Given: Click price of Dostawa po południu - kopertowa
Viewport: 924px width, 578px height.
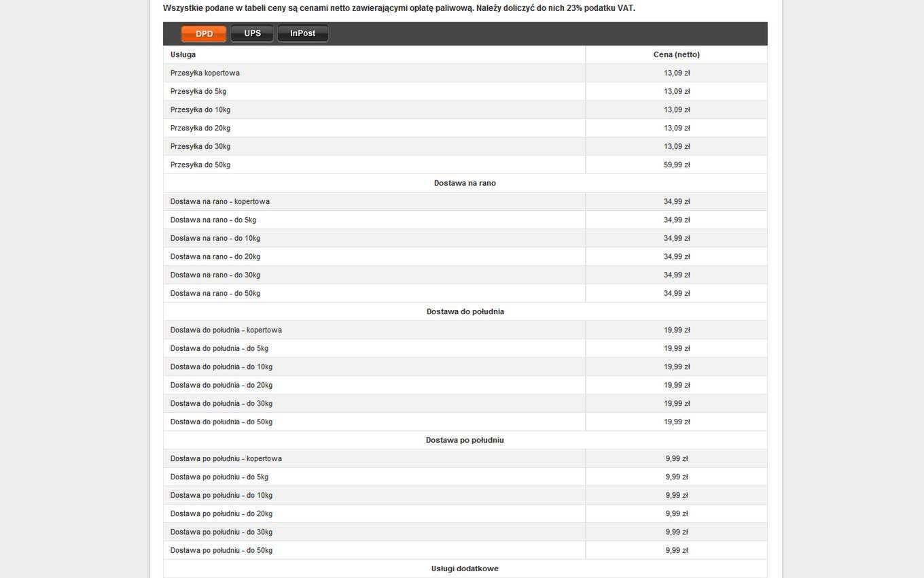Looking at the screenshot, I should click(677, 458).
